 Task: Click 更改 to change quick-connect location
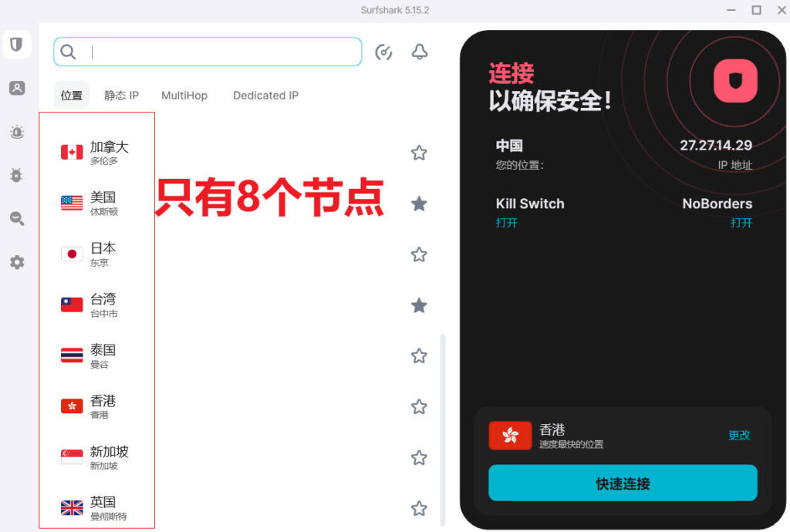pyautogui.click(x=739, y=435)
